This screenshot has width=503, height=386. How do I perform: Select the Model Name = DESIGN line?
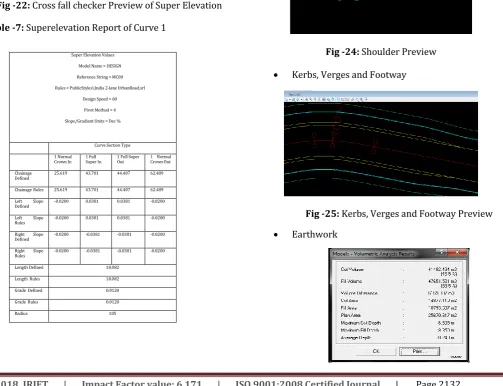coord(100,66)
